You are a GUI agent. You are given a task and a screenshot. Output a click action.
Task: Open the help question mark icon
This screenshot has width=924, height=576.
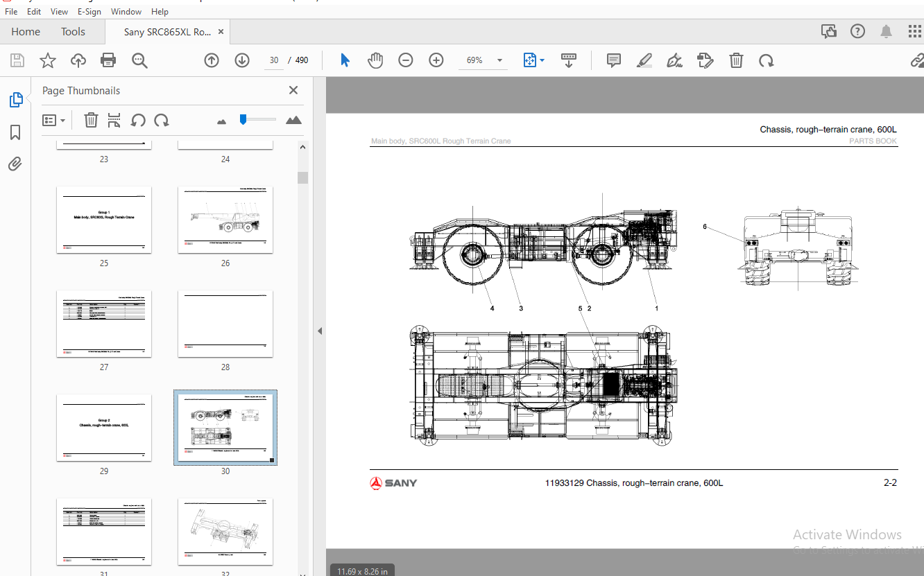(x=858, y=31)
